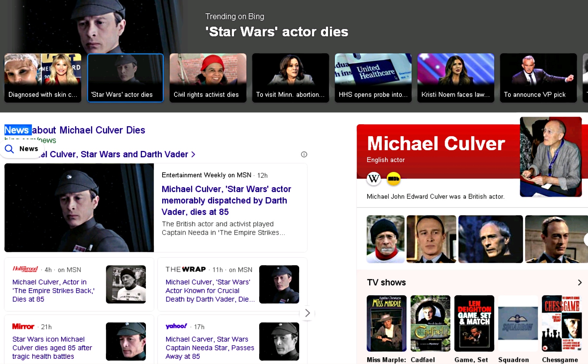
Task: Open Yahoo article thumbnail image
Action: (279, 341)
